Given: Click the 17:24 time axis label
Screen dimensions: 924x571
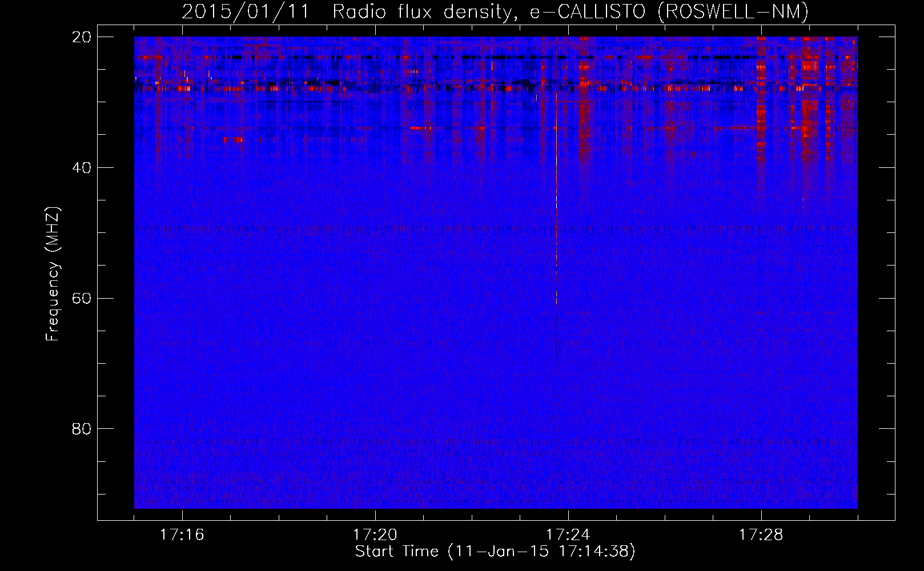Looking at the screenshot, I should tap(568, 535).
